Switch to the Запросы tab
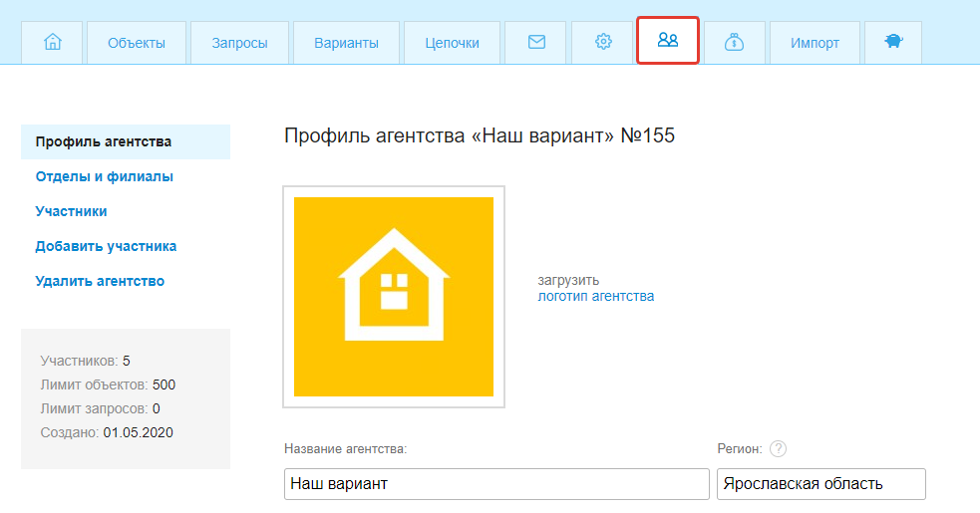Viewport: 980px width, 513px height. [x=240, y=43]
